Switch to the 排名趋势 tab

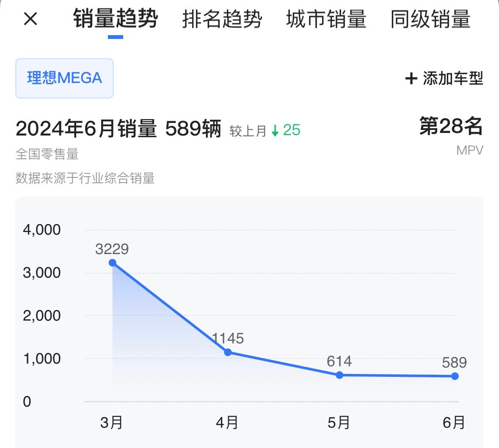click(222, 19)
